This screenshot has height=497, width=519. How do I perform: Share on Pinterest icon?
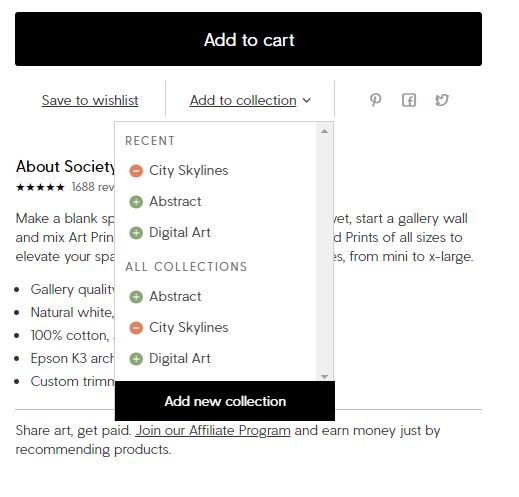pyautogui.click(x=376, y=100)
